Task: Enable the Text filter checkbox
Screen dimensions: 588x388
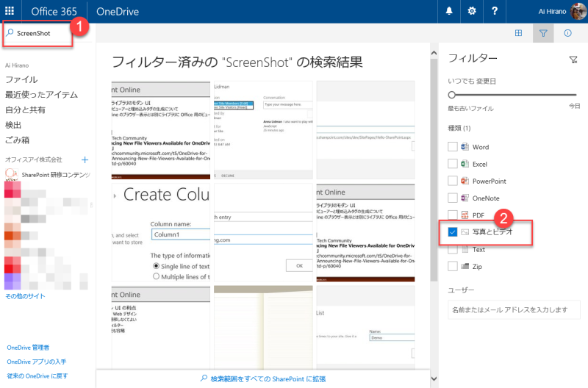Action: [x=453, y=249]
